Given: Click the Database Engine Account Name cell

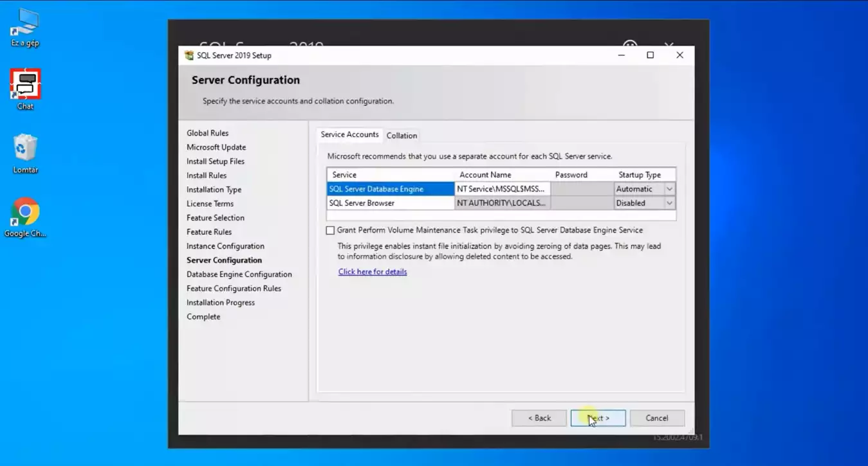Looking at the screenshot, I should (x=503, y=189).
